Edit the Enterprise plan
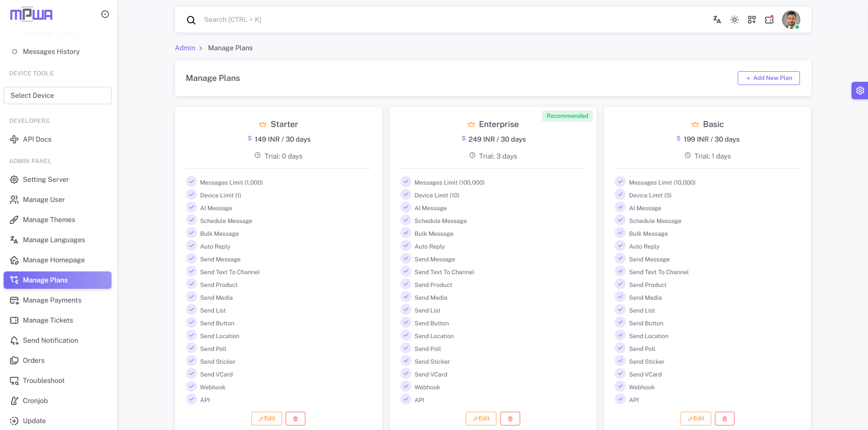This screenshot has height=430, width=868. 481,419
